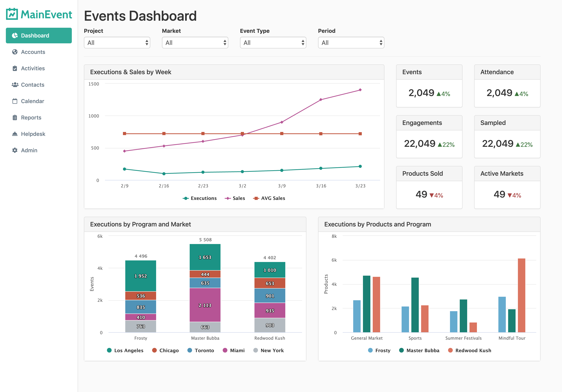The width and height of the screenshot is (562, 392).
Task: Open the Helpdesk section
Action: [33, 134]
